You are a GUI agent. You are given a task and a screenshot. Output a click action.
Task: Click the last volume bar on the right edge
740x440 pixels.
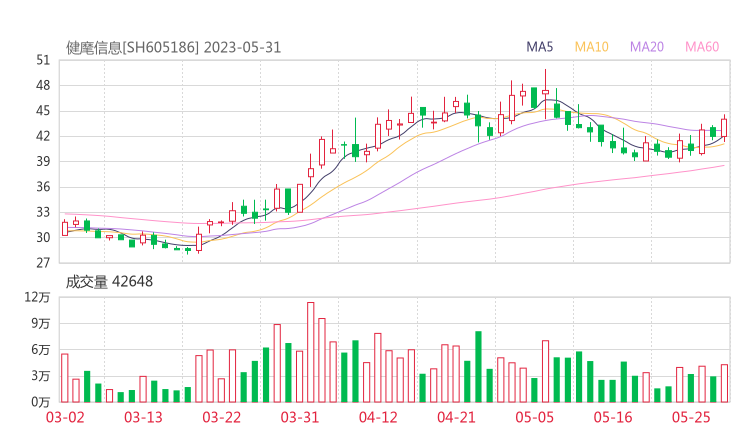click(724, 383)
